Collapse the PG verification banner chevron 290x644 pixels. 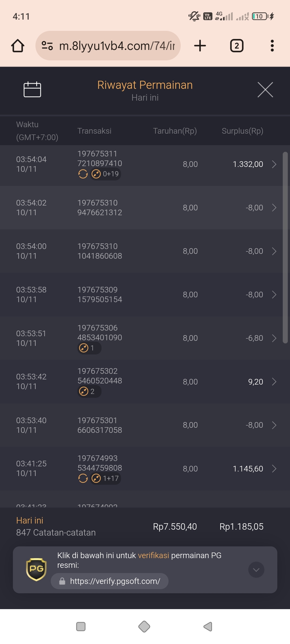256,570
